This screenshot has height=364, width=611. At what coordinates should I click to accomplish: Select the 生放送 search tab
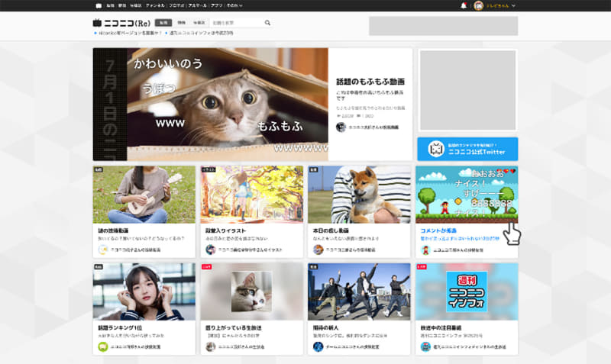click(199, 23)
